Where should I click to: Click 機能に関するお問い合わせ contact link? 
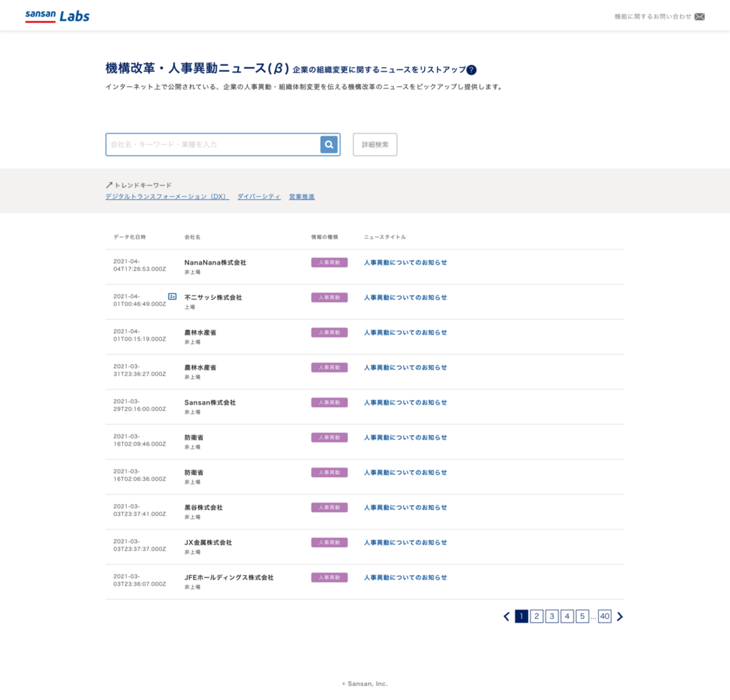pos(653,17)
